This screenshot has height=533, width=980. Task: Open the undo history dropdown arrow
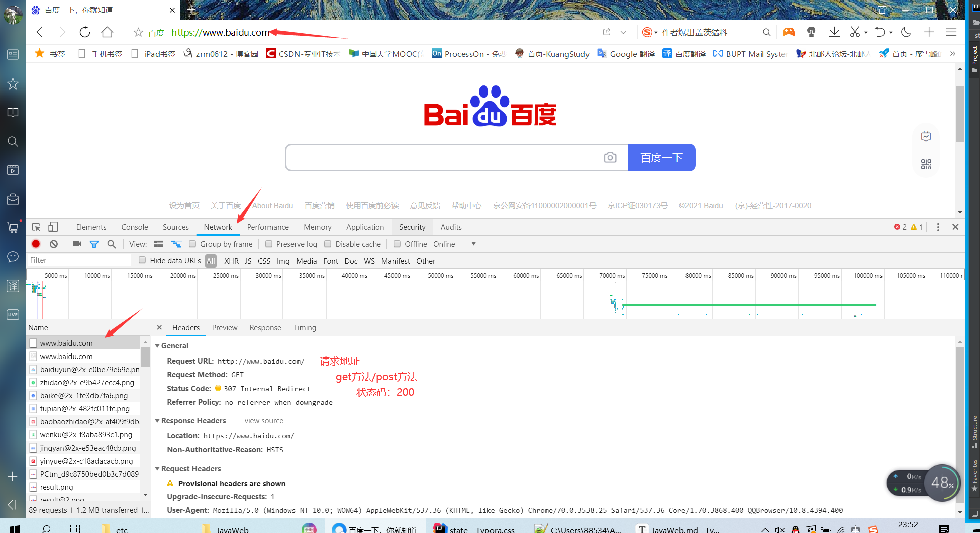click(x=891, y=33)
